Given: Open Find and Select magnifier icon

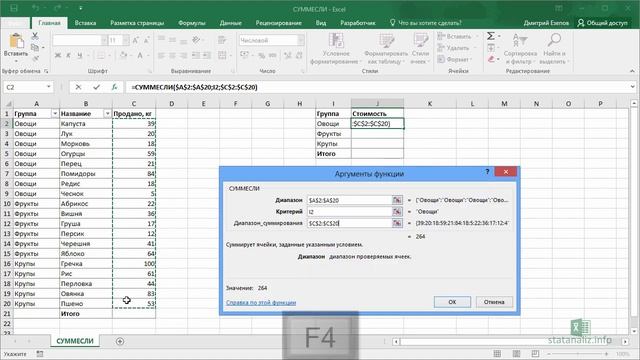Looking at the screenshot, I should pyautogui.click(x=554, y=40).
